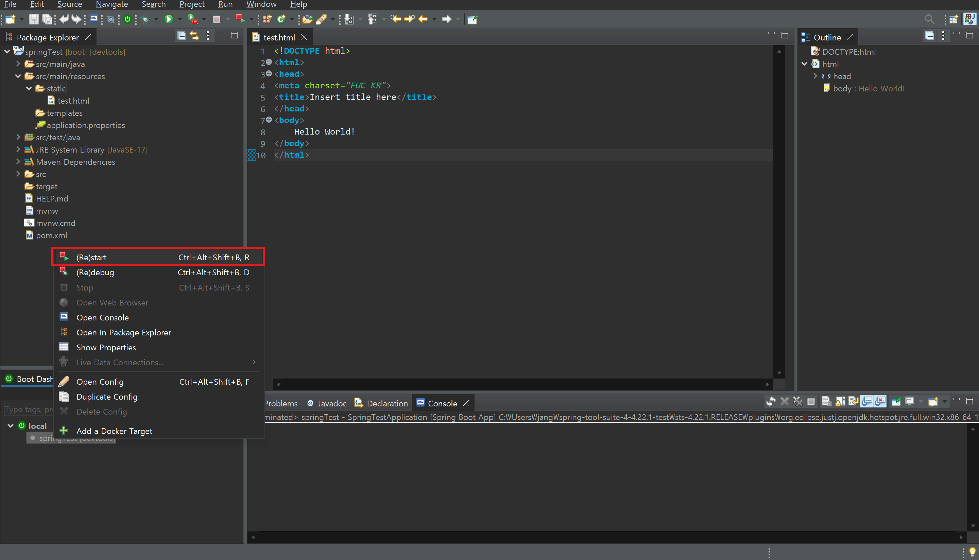
Task: Expand the src/main/java folder
Action: pos(18,64)
